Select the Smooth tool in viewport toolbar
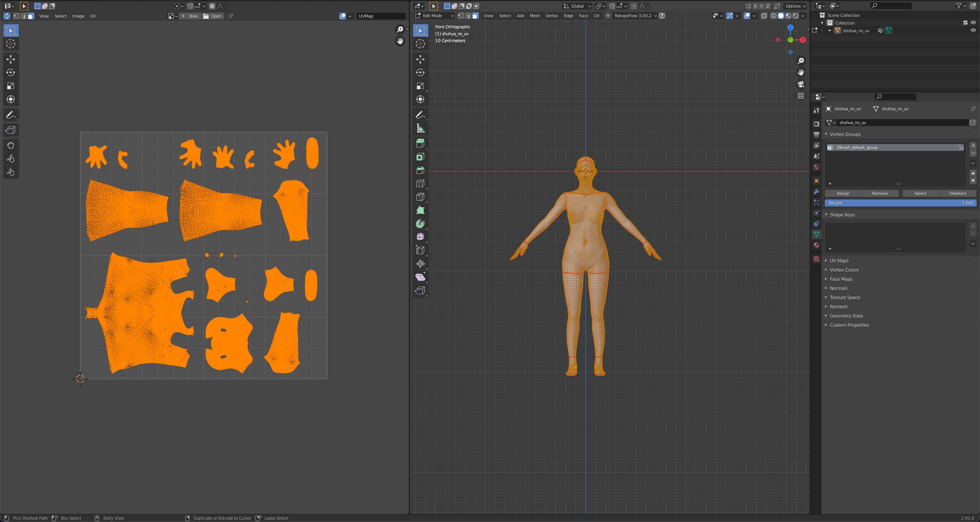 tap(420, 237)
